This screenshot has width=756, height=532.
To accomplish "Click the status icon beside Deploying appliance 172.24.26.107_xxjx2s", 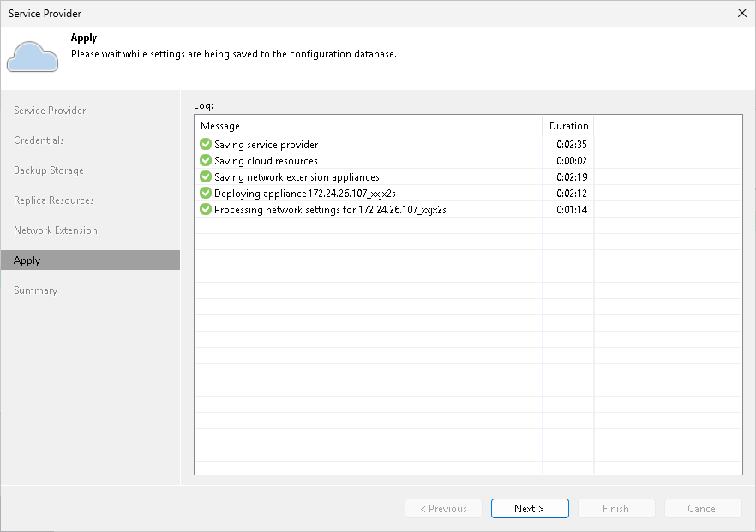I will tap(205, 193).
